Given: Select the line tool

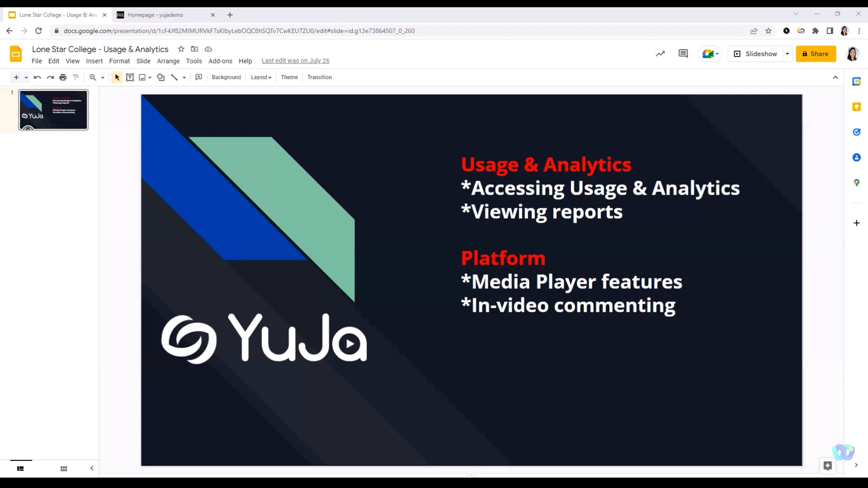Looking at the screenshot, I should pyautogui.click(x=174, y=77).
